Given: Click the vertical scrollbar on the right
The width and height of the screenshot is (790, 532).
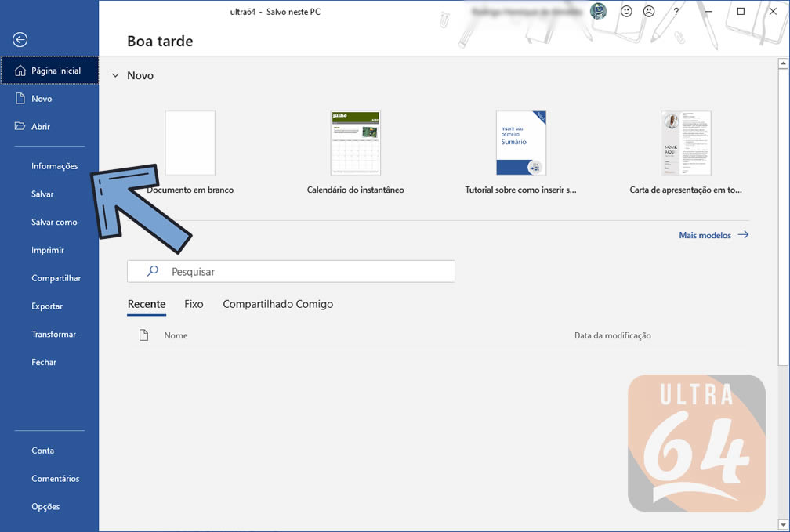Looking at the screenshot, I should point(784,212).
